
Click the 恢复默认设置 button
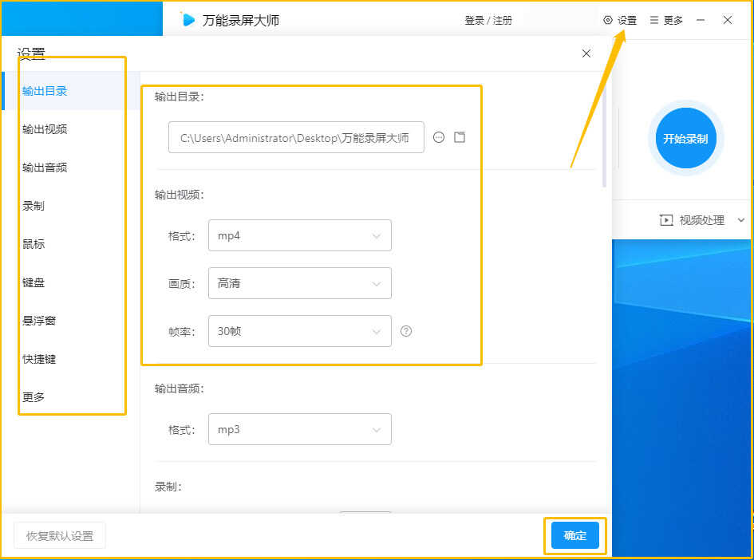tap(60, 536)
